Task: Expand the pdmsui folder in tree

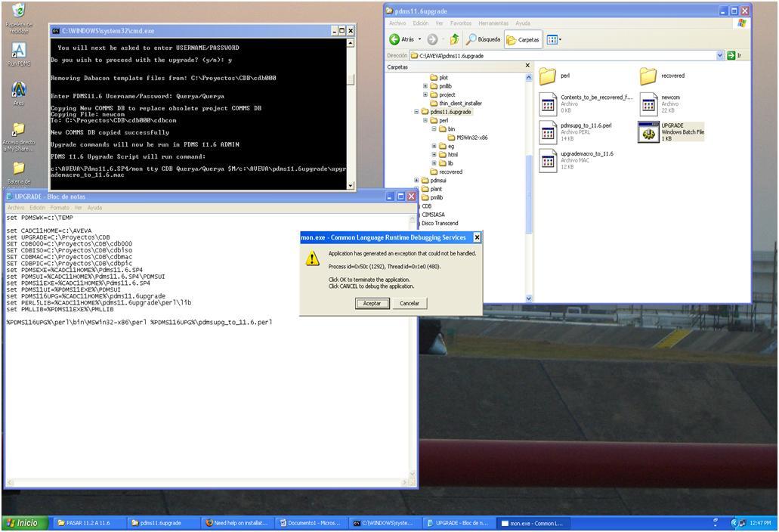Action: tap(416, 181)
